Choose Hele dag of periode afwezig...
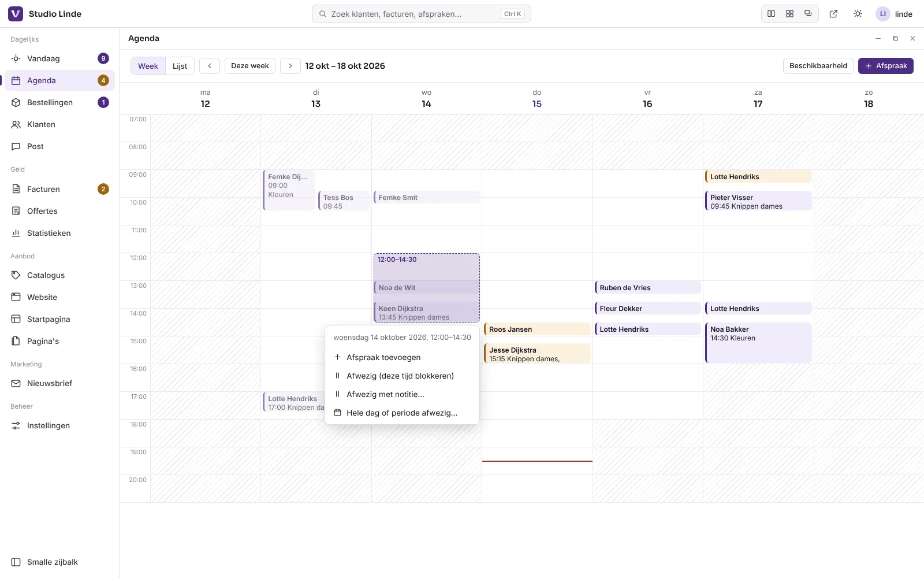 (403, 413)
